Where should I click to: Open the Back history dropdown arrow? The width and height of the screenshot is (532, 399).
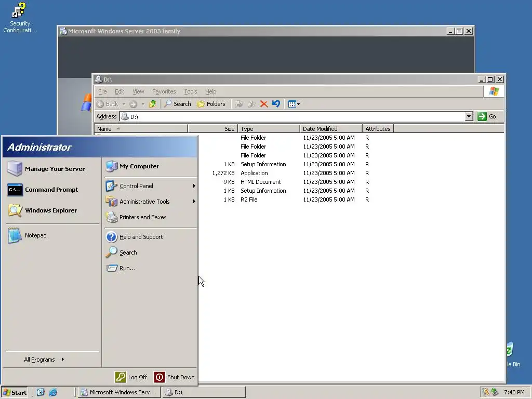[124, 104]
